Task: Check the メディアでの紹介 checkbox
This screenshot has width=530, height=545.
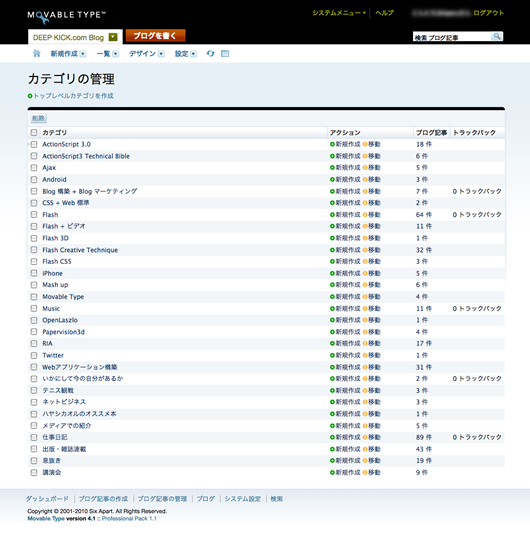Action: [34, 425]
